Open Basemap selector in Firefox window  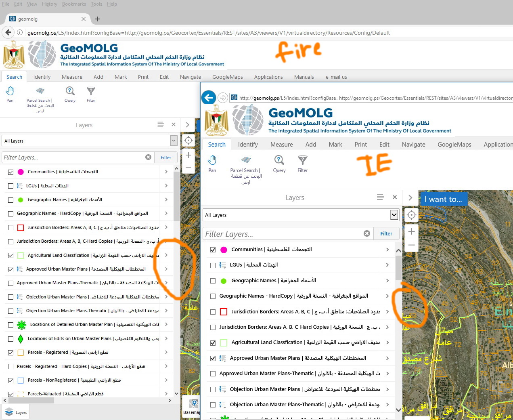coord(192,407)
